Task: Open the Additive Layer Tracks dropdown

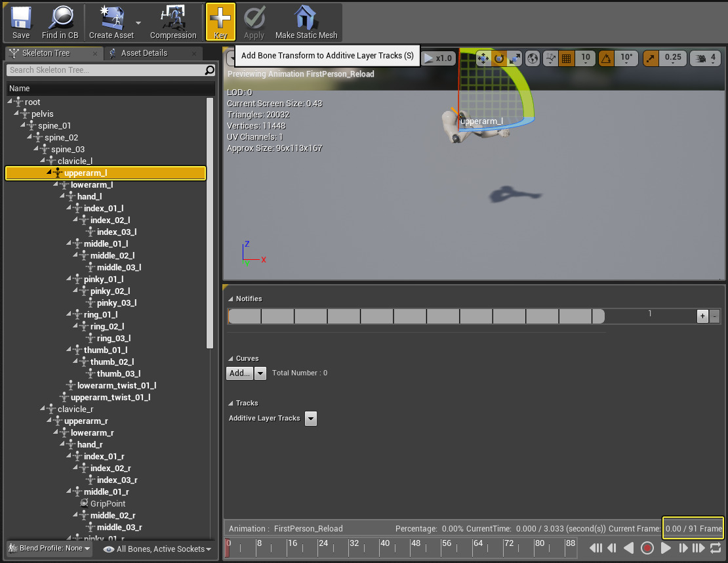Action: [x=311, y=419]
